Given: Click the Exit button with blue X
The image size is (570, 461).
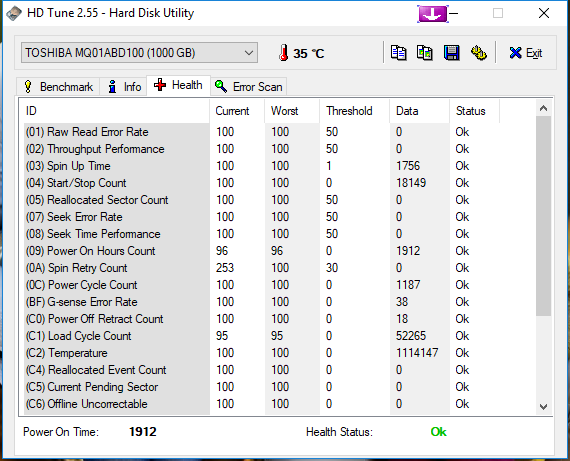Looking at the screenshot, I should 526,53.
